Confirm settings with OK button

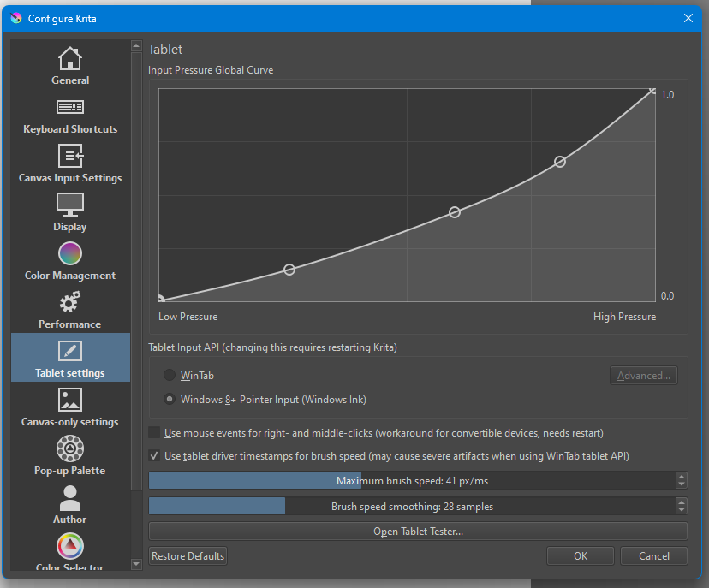tap(581, 556)
